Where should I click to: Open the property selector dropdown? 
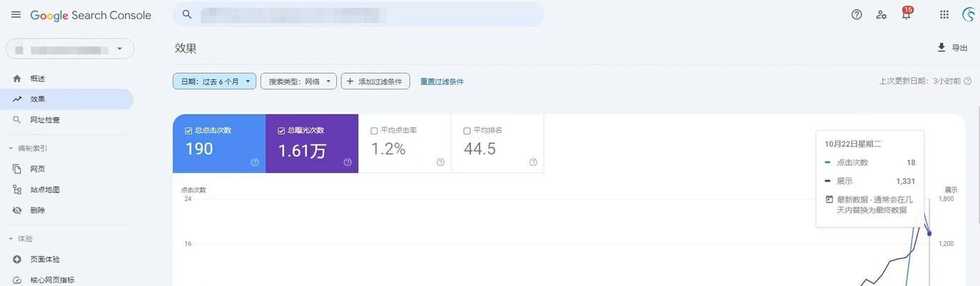click(70, 49)
